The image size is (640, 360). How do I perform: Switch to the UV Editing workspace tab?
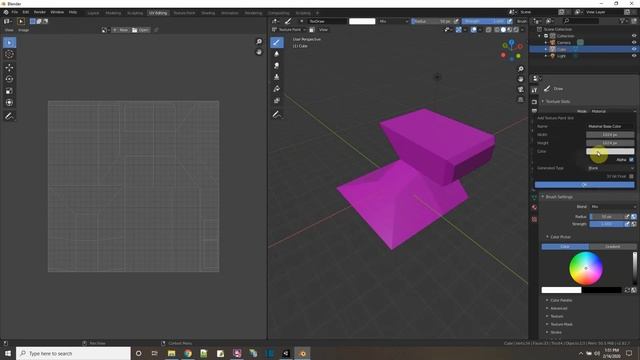[158, 13]
